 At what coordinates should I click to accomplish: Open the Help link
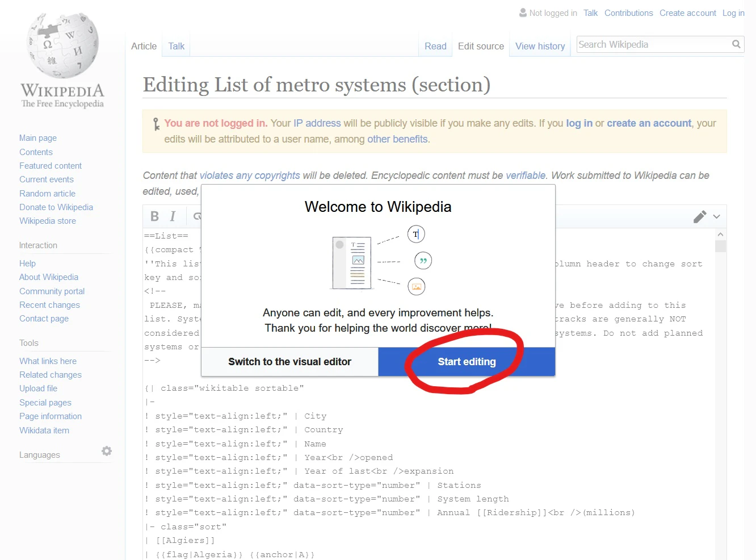pos(27,264)
